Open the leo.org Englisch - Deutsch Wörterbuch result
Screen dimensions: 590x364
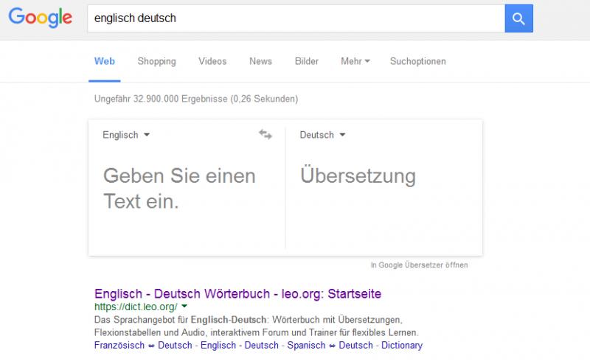[x=237, y=294]
